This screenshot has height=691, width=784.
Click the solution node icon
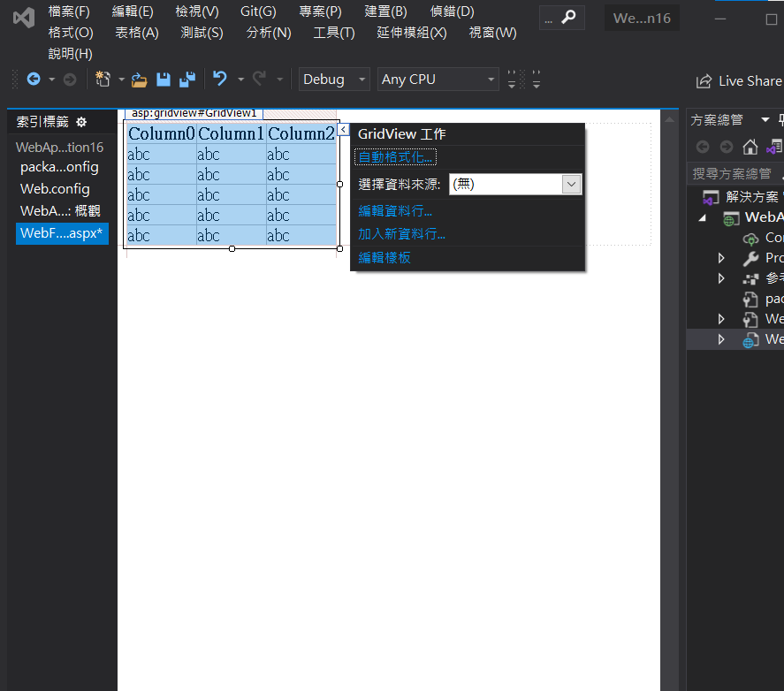point(711,197)
